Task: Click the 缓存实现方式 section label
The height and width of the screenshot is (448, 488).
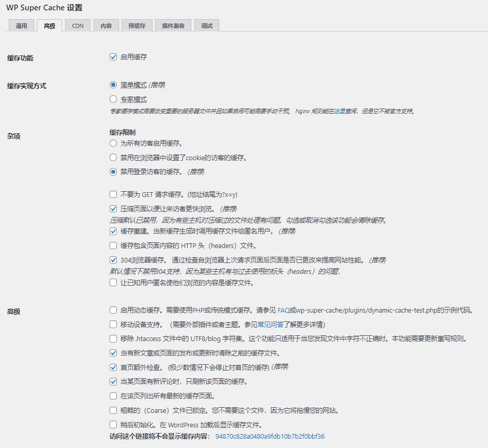Action: tap(27, 86)
